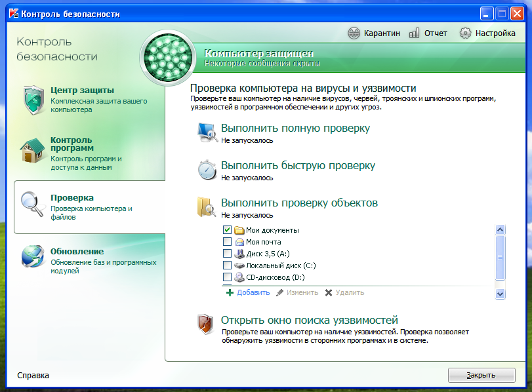Click the Закрыть button
532x392 pixels.
(481, 376)
